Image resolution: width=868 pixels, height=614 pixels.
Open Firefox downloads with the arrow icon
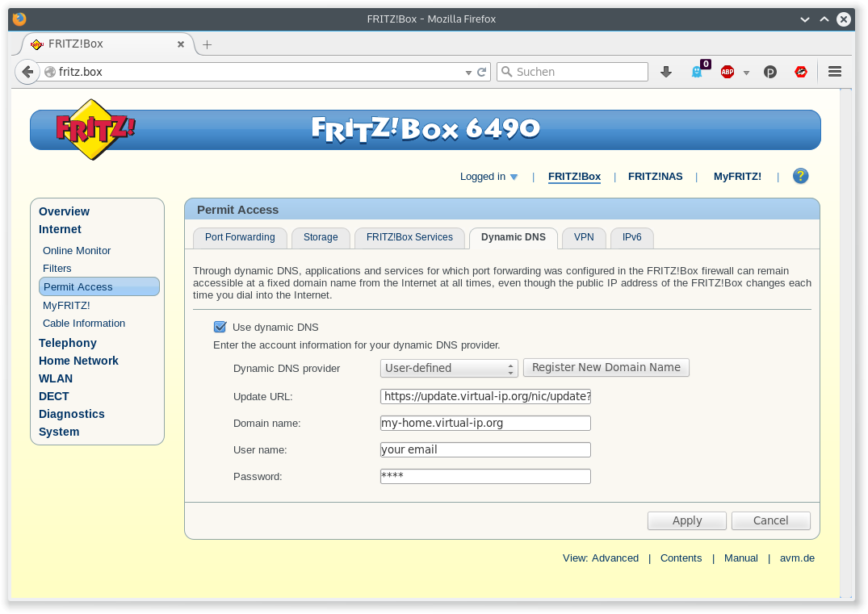[665, 72]
